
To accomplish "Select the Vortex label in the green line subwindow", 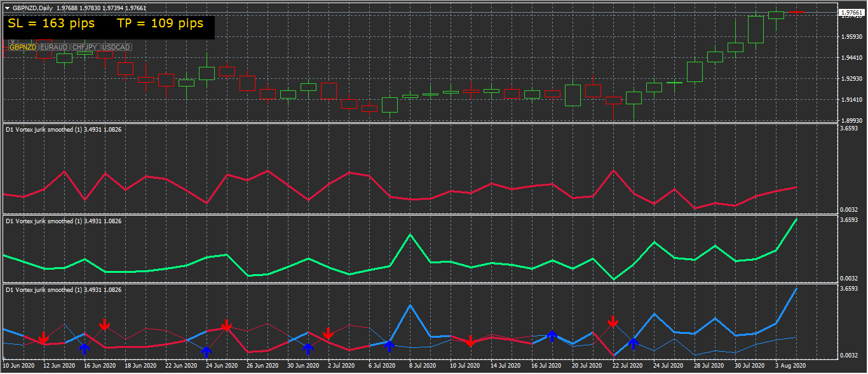I will 64,221.
